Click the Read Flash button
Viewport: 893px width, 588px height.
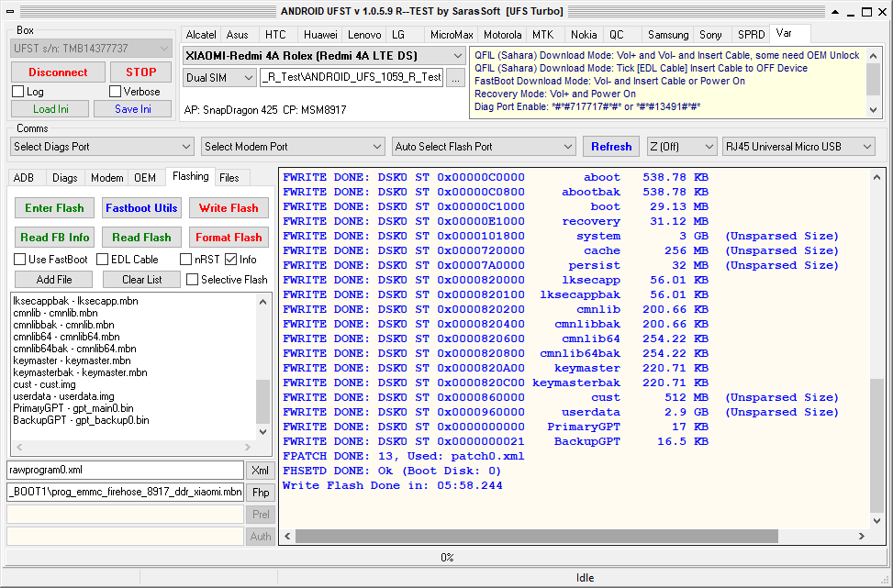(141, 238)
